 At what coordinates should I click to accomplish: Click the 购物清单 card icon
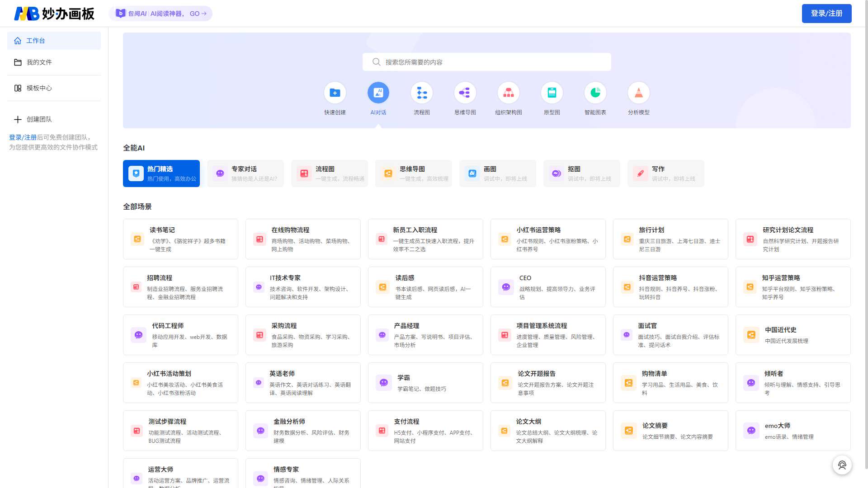(x=628, y=383)
